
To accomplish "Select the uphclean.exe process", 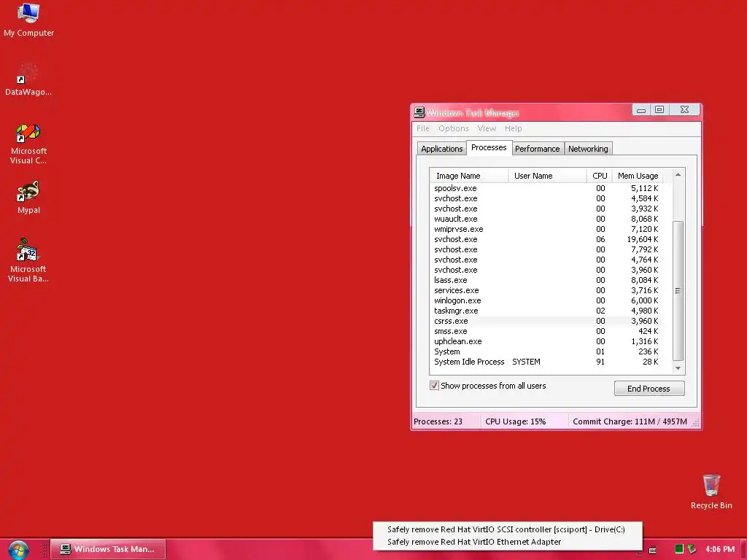I will tap(546, 341).
